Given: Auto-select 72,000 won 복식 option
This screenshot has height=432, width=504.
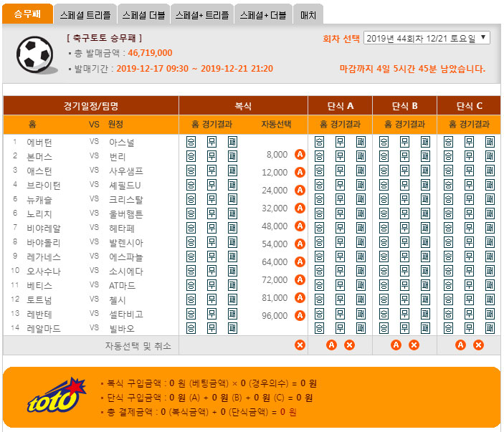Looking at the screenshot, I should pyautogui.click(x=300, y=279).
